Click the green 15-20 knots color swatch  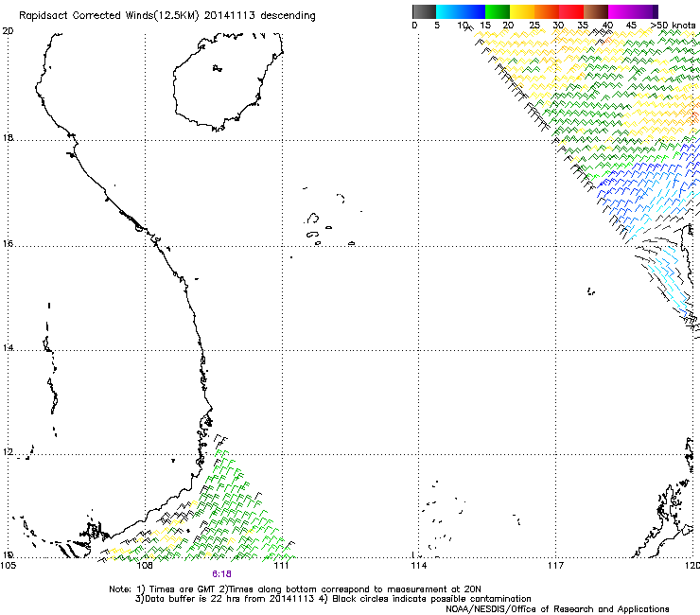[498, 11]
